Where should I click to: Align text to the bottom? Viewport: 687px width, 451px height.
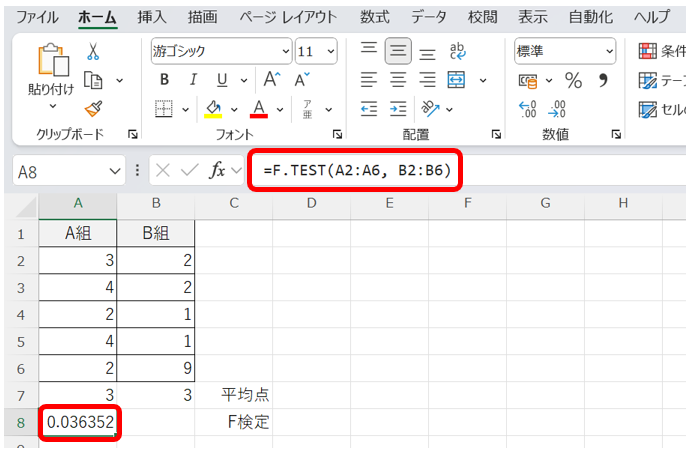[427, 52]
